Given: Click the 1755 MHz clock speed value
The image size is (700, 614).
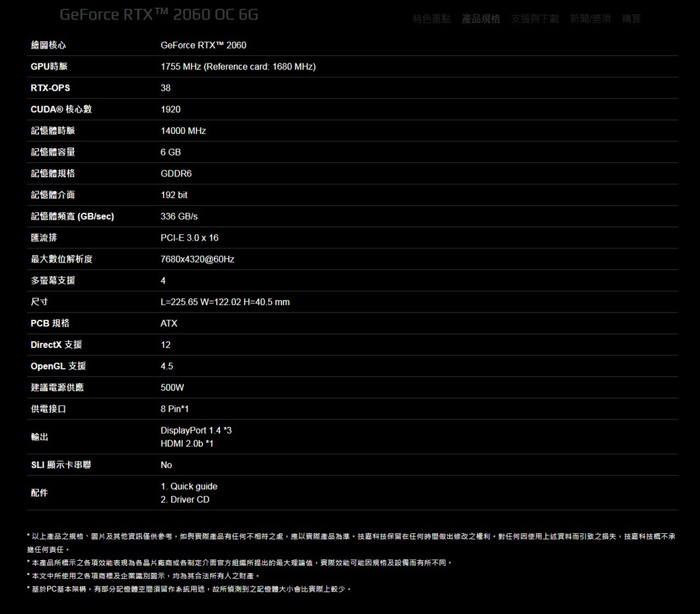Looking at the screenshot, I should [238, 67].
